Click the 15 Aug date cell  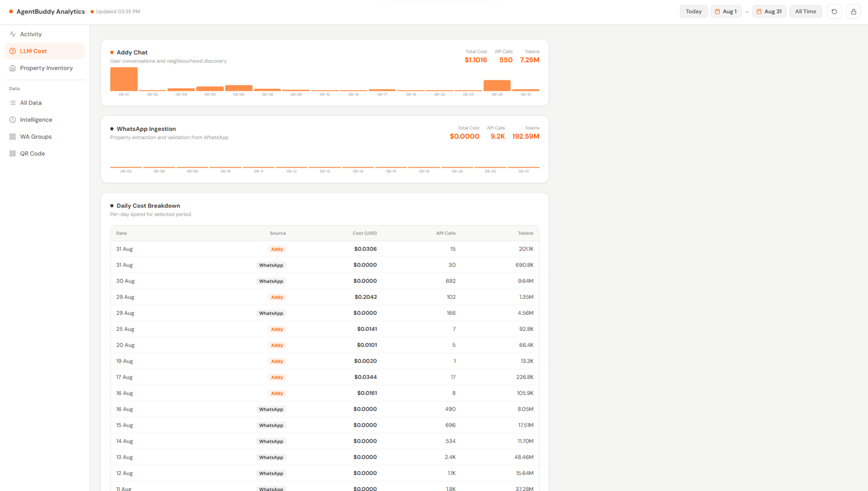[125, 425]
